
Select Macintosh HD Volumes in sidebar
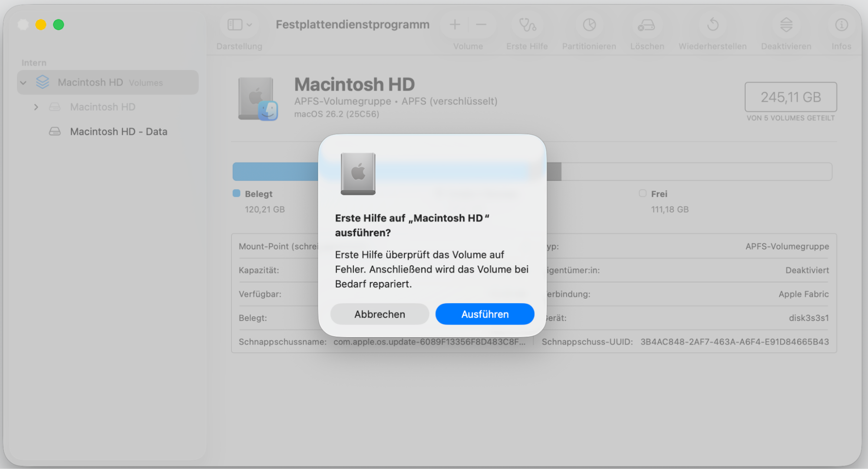108,82
